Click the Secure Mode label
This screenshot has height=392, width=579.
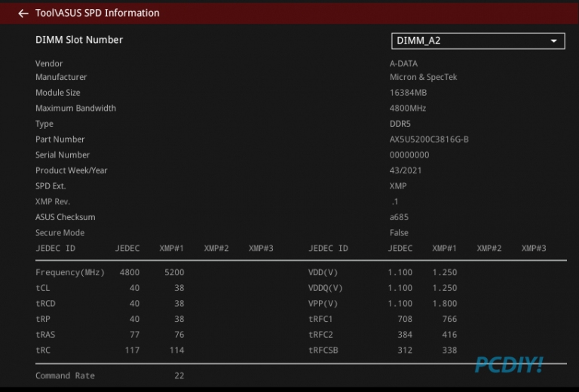(60, 232)
